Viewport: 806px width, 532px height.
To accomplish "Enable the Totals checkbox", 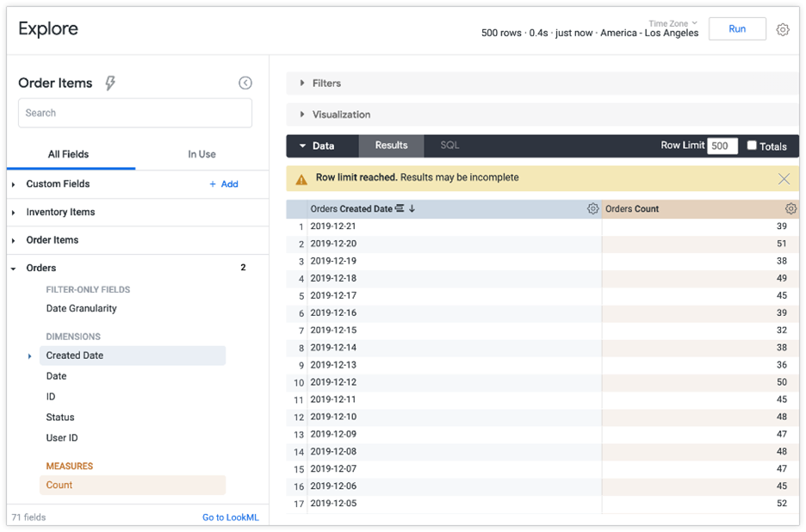I will [752, 145].
